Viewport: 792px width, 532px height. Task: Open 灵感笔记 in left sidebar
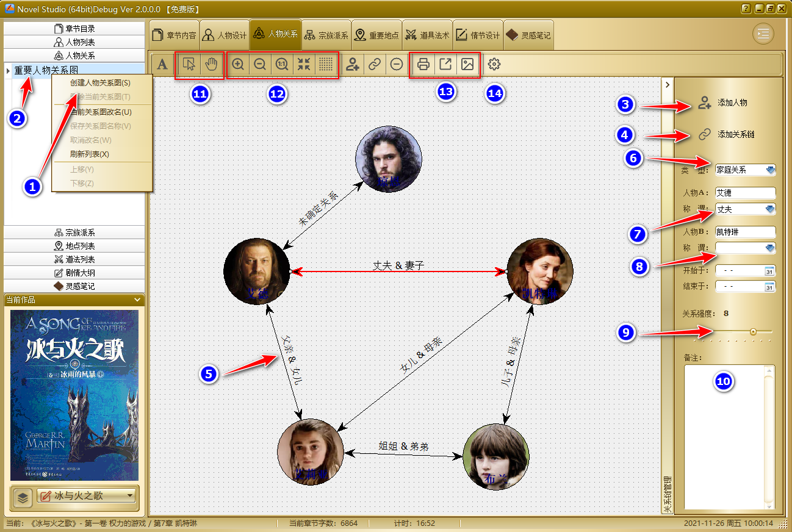pos(74,286)
